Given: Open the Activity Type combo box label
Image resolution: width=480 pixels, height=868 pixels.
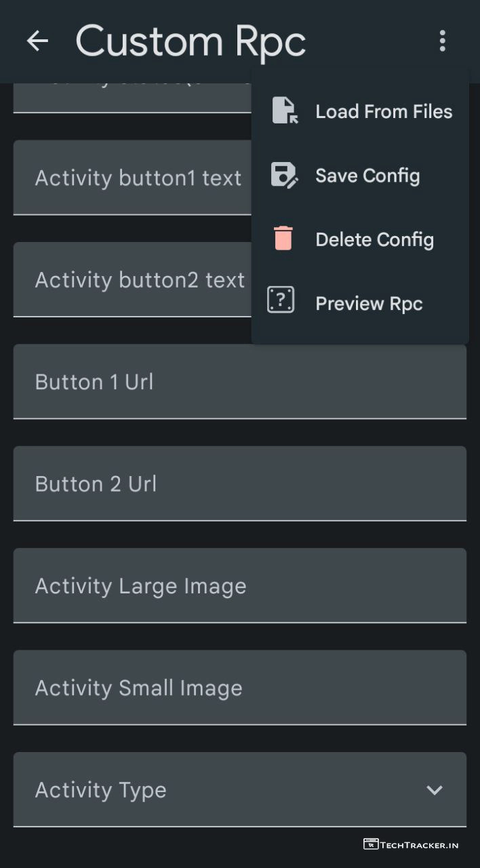Looking at the screenshot, I should (x=101, y=790).
